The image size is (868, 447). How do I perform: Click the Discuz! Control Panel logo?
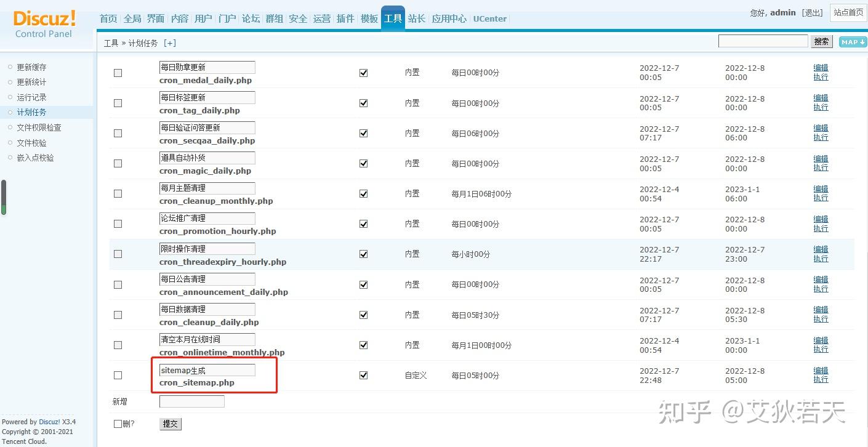coord(44,25)
